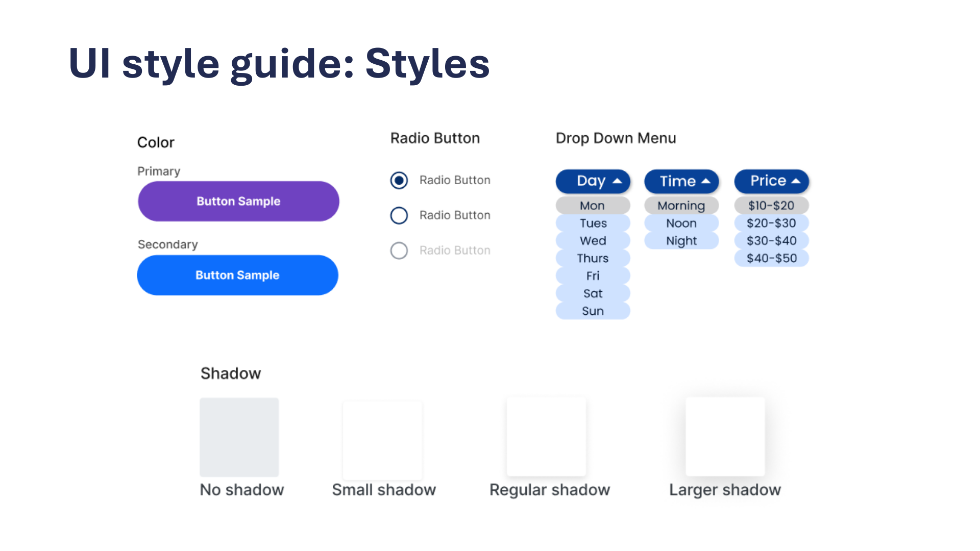Click the caret arrow on Day dropdown
The width and height of the screenshot is (980, 551).
point(617,181)
